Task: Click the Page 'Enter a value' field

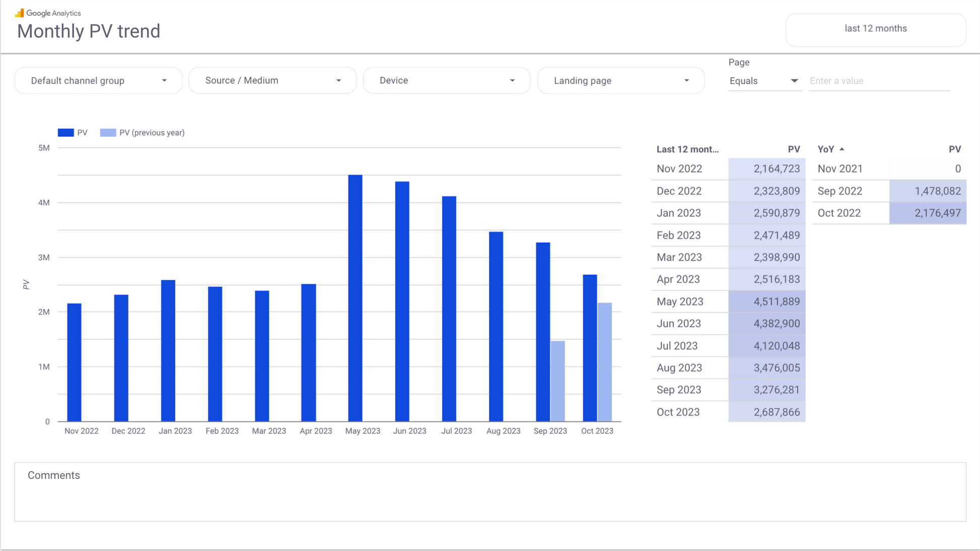Action: click(x=879, y=81)
